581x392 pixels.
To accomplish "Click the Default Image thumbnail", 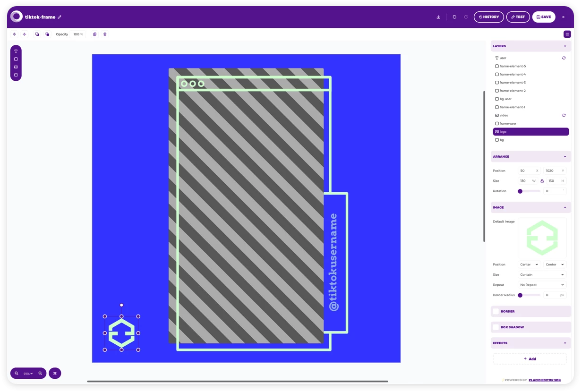I will (x=542, y=238).
